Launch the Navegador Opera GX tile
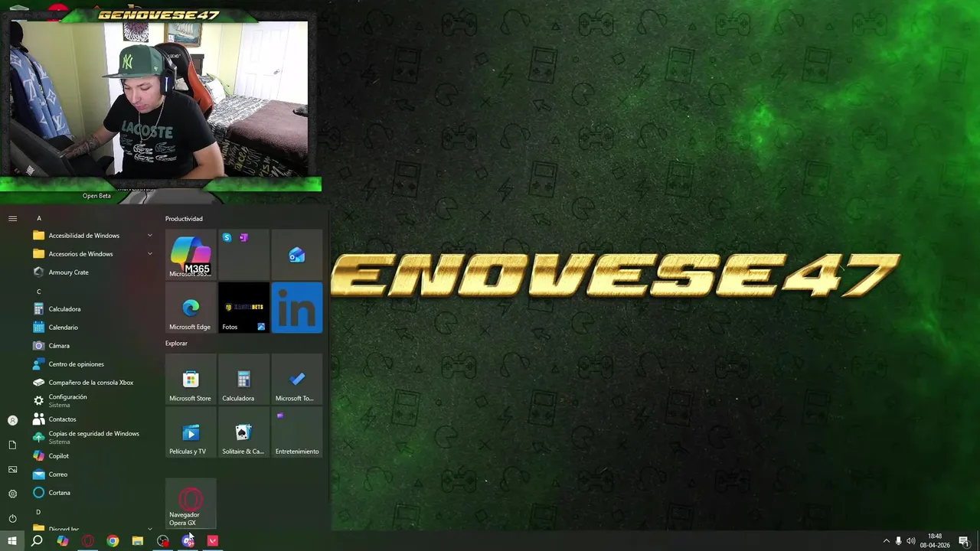Viewport: 980px width, 551px height. pyautogui.click(x=191, y=504)
